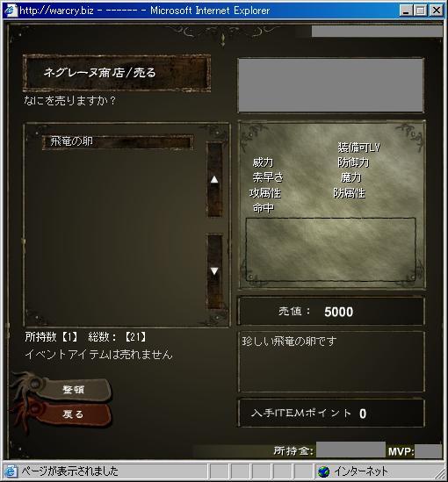Viewport: 448px width, 482px height.
Task: Click the down arrow scroll button
Action: 214,271
